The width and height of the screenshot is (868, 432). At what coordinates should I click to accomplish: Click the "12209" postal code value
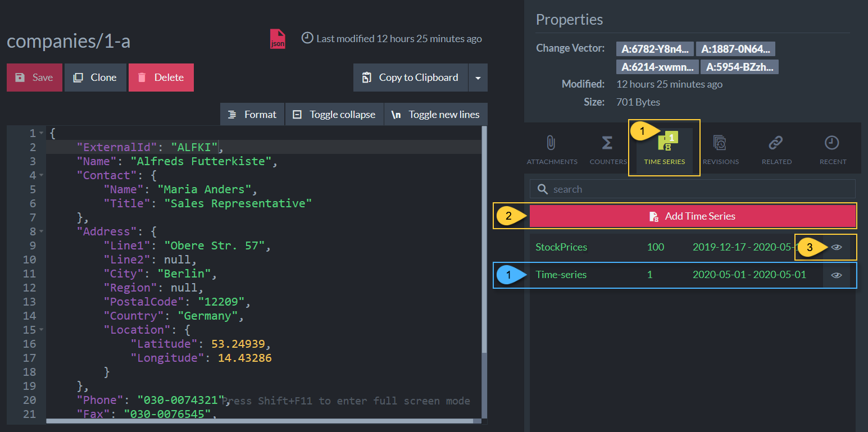pyautogui.click(x=221, y=302)
